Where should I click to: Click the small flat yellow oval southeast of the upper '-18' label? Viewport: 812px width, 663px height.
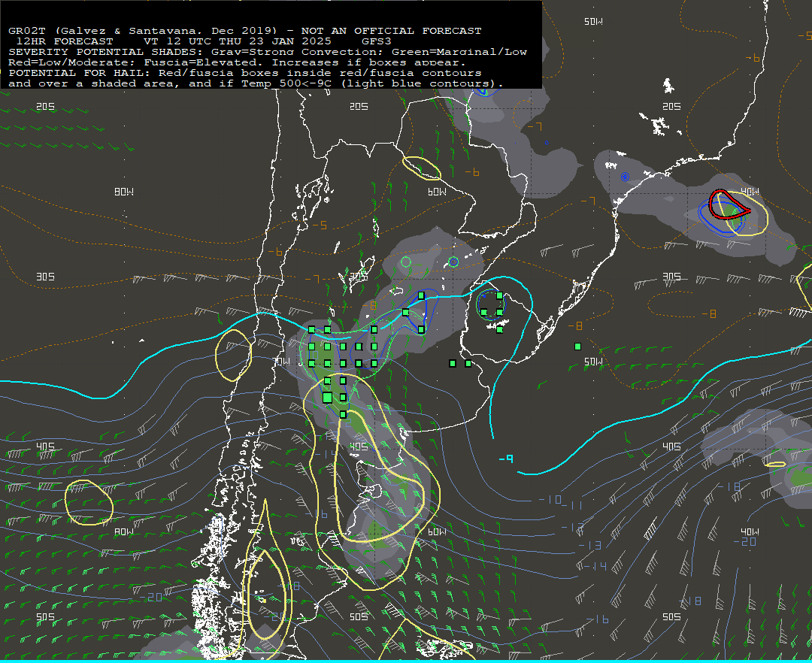point(776,465)
